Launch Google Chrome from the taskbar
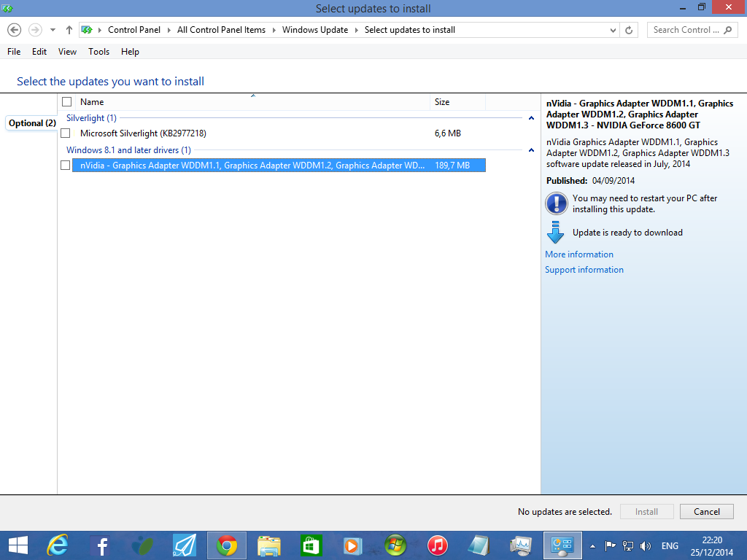 (226, 545)
